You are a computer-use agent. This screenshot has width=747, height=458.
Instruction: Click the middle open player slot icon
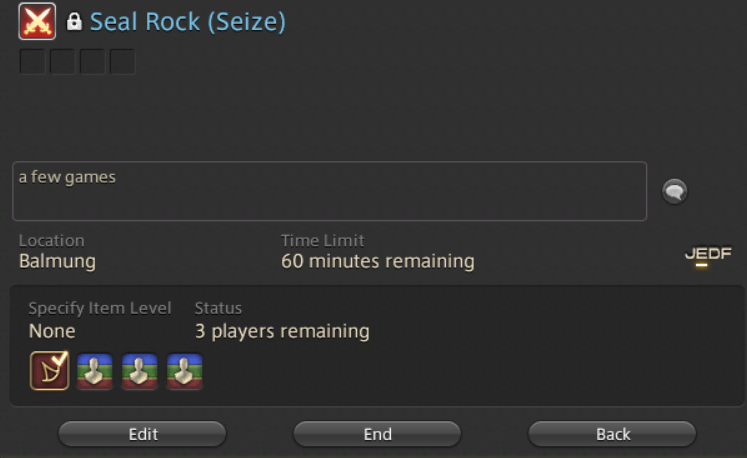point(139,371)
